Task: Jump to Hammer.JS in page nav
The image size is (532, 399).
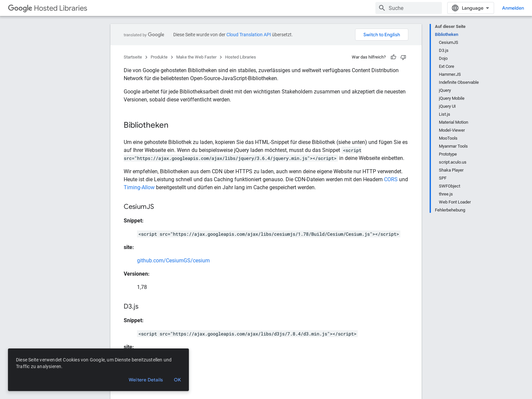Action: 450,74
